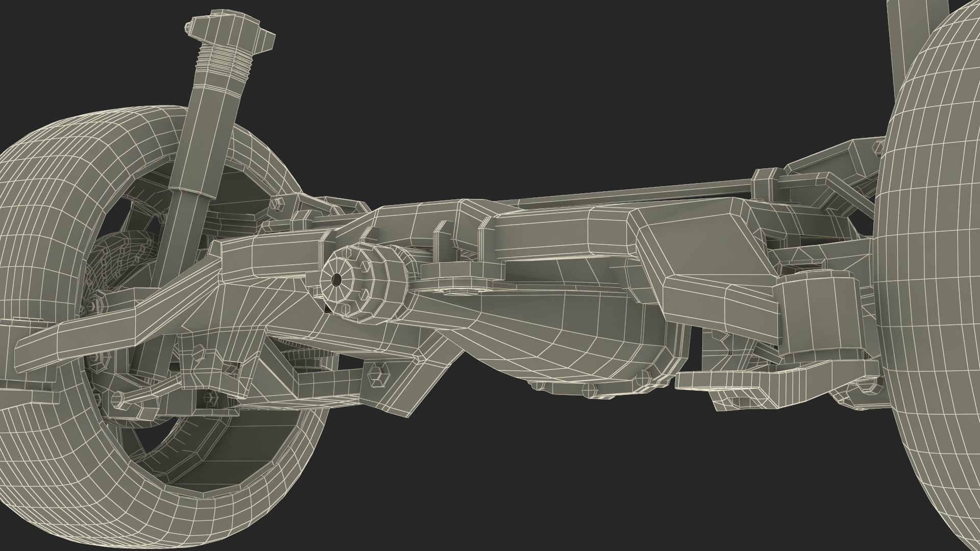Click the center hole of the driveshaft flange
This screenshot has height=551, width=980.
pyautogui.click(x=337, y=279)
